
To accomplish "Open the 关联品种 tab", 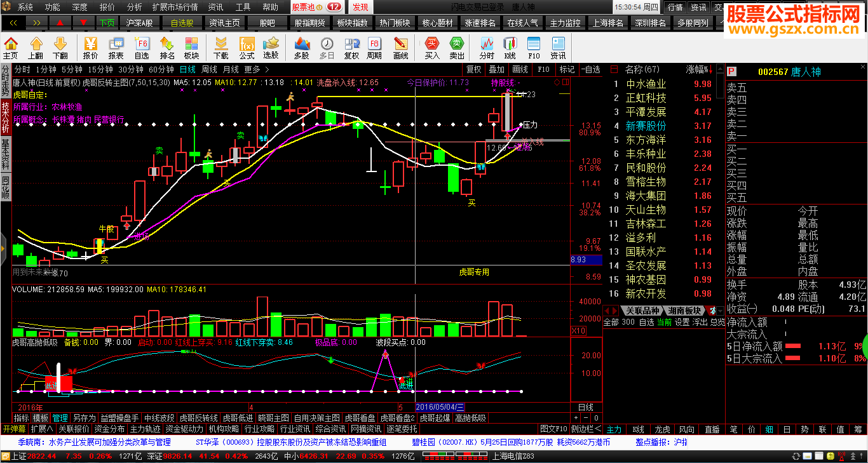I will point(642,311).
